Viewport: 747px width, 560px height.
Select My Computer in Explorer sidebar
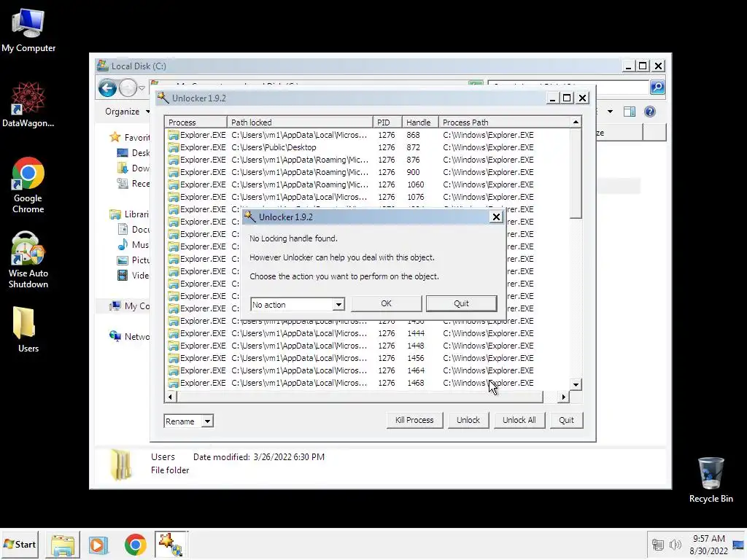click(x=130, y=306)
